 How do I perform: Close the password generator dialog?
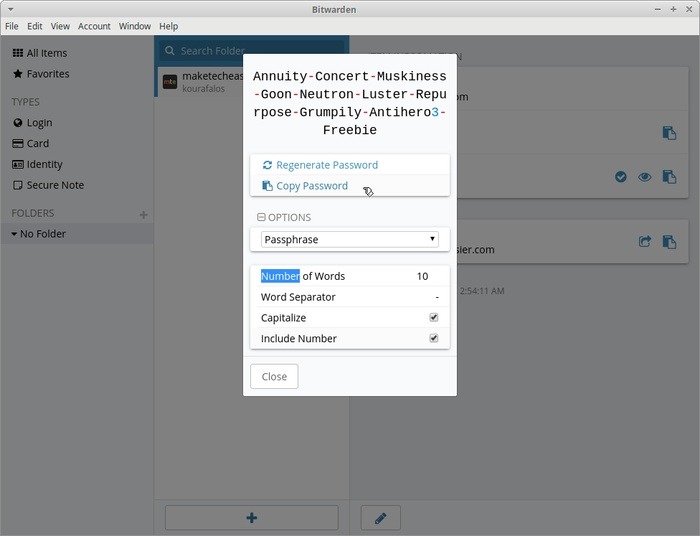(x=274, y=376)
